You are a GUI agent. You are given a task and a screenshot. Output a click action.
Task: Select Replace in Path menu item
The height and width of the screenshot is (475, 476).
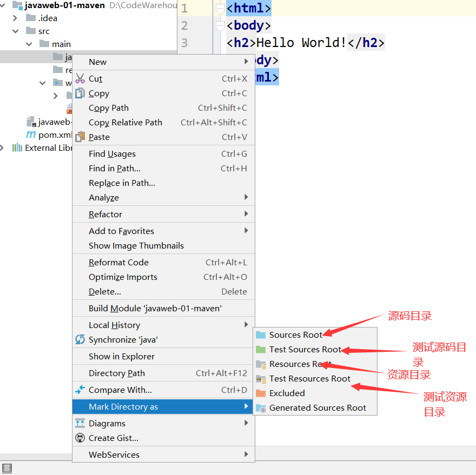pos(163,183)
